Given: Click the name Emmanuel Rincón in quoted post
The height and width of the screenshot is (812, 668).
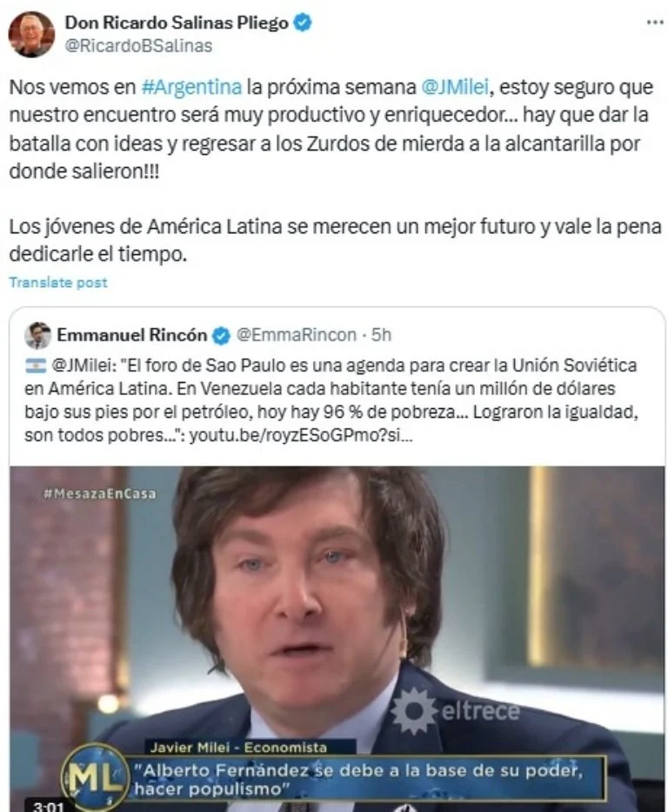Looking at the screenshot, I should point(132,335).
